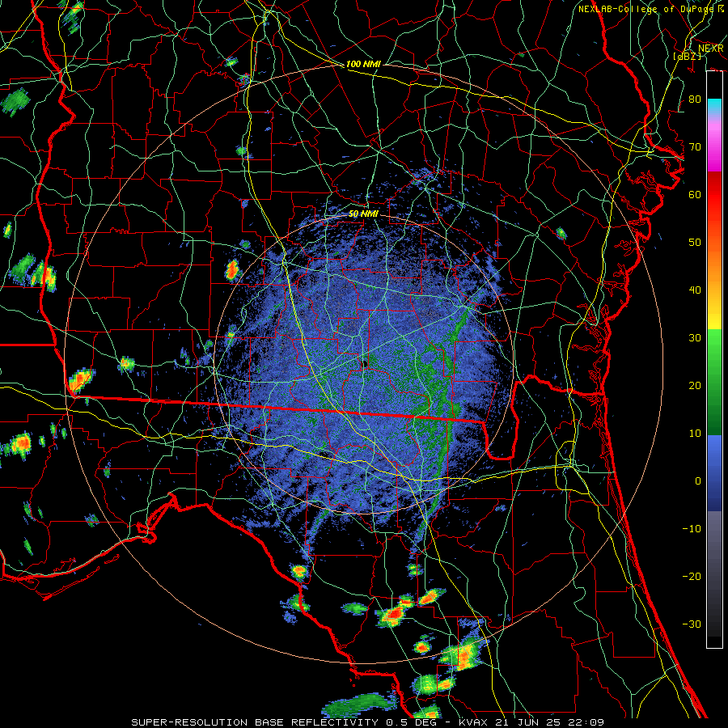This screenshot has height=728, width=728.
Task: Click the "0.5 DEG" elevation angle text
Action: 413,722
